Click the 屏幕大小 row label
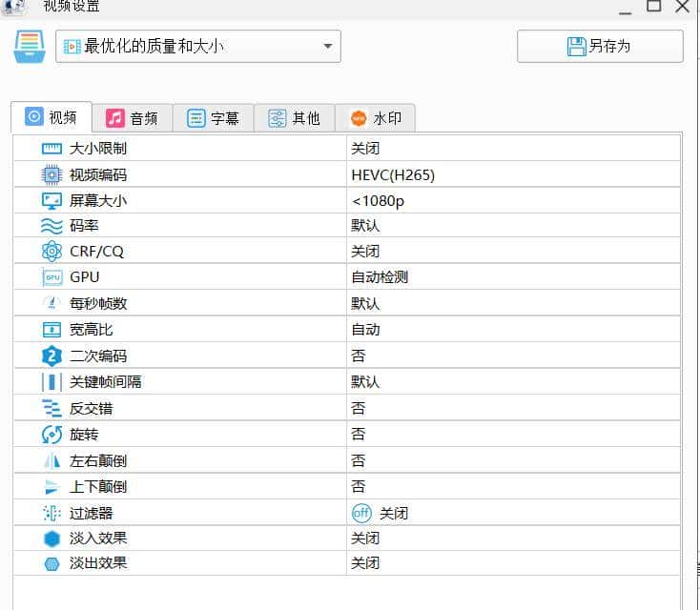Screen dimensions: 700x610 (98, 201)
